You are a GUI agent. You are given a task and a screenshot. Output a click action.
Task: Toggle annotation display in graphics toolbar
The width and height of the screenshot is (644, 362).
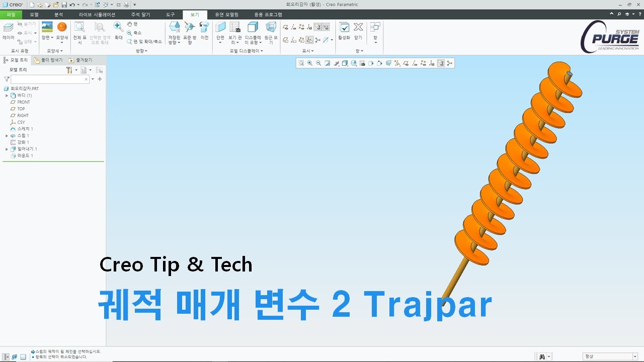pos(441,63)
